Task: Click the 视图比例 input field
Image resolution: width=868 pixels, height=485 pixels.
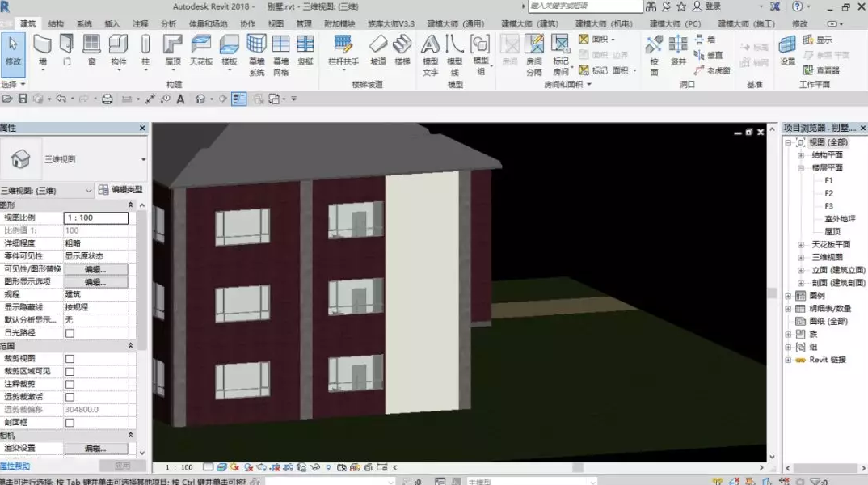Action: click(x=95, y=217)
